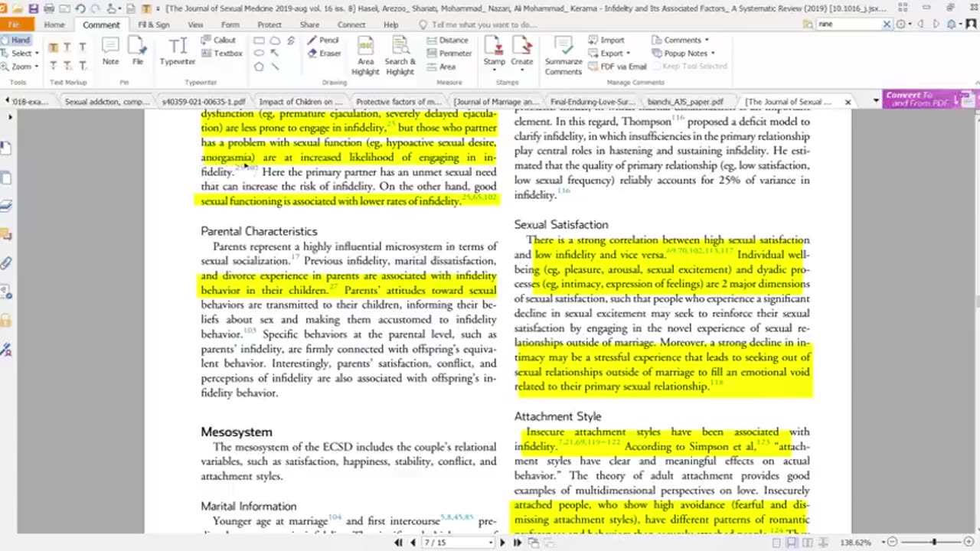Go to the next page
The width and height of the screenshot is (980, 551).
[x=502, y=543]
